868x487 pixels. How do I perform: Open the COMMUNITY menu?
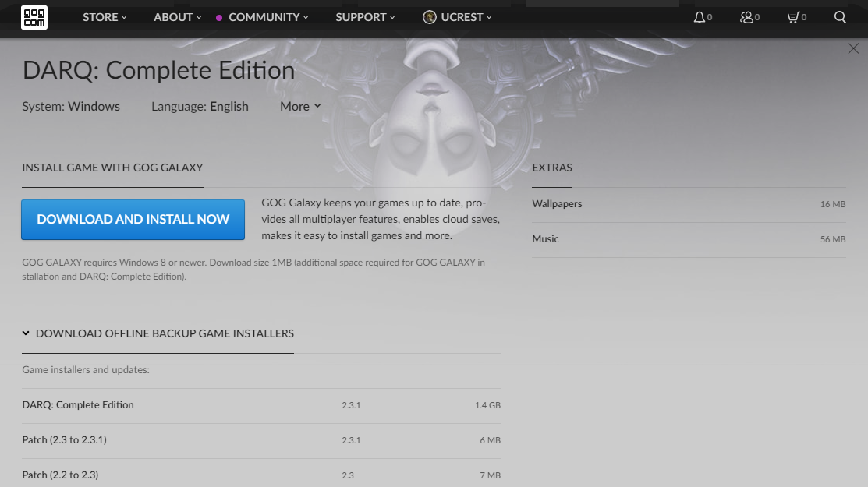pyautogui.click(x=268, y=18)
